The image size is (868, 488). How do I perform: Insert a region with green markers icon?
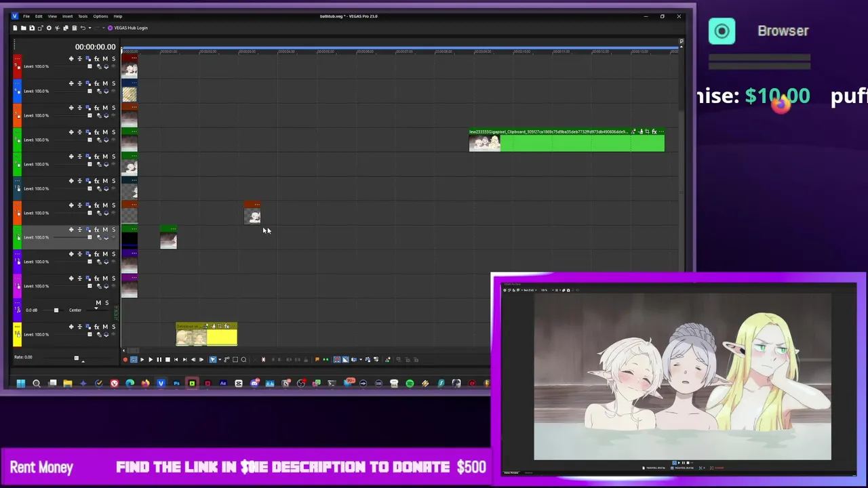325,359
